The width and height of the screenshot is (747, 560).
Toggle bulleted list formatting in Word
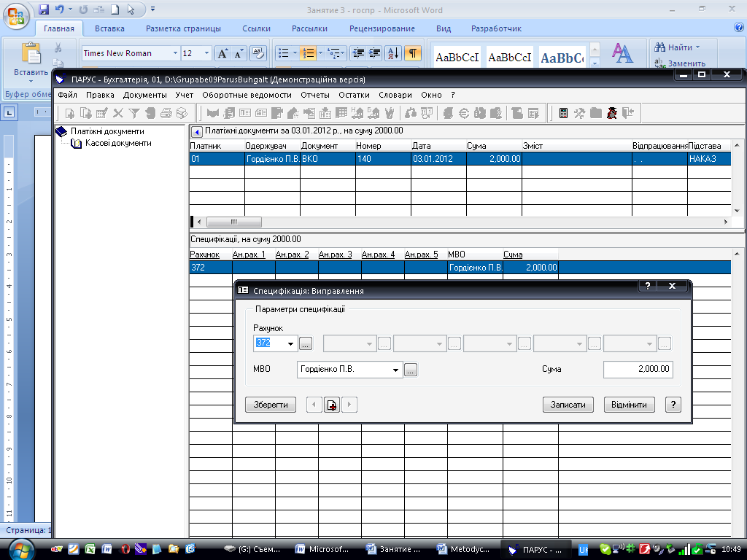coord(284,53)
